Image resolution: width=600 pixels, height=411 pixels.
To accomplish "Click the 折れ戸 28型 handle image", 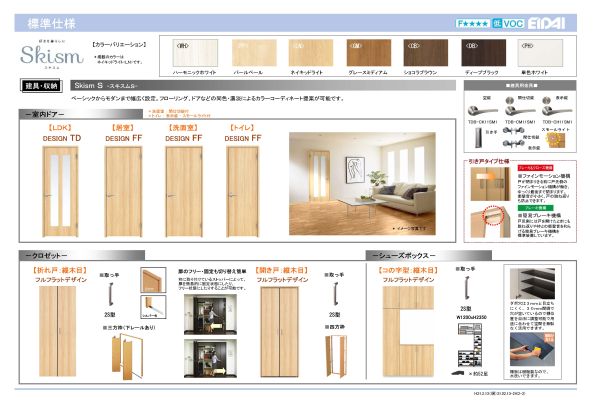I will 111,294.
